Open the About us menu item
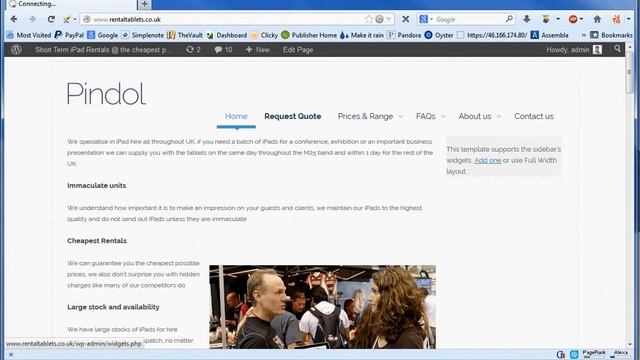 pos(475,116)
